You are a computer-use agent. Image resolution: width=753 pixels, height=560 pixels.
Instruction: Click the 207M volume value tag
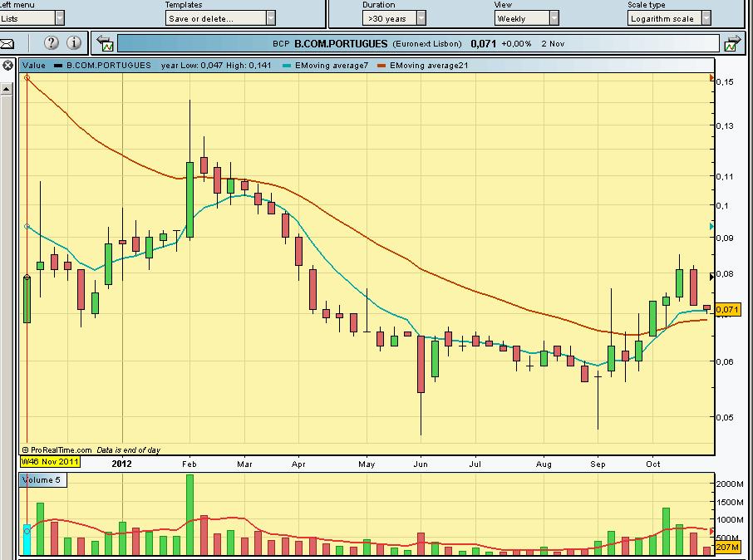click(x=727, y=547)
